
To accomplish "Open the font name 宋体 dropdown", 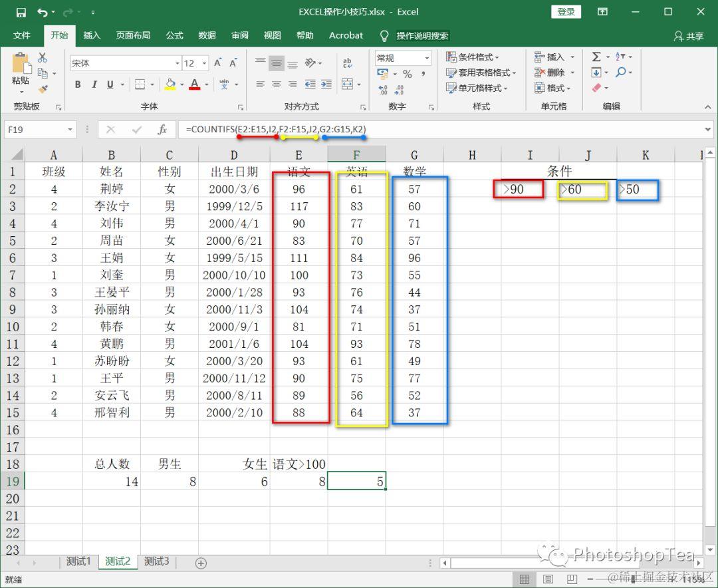I will coord(178,63).
